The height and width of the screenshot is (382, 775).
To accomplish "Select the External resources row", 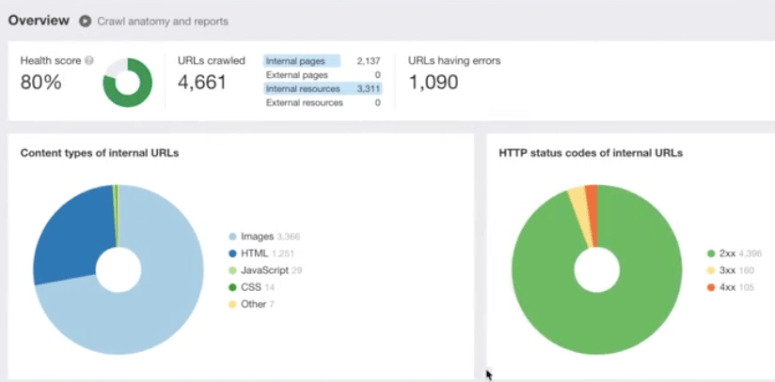I will pos(323,103).
